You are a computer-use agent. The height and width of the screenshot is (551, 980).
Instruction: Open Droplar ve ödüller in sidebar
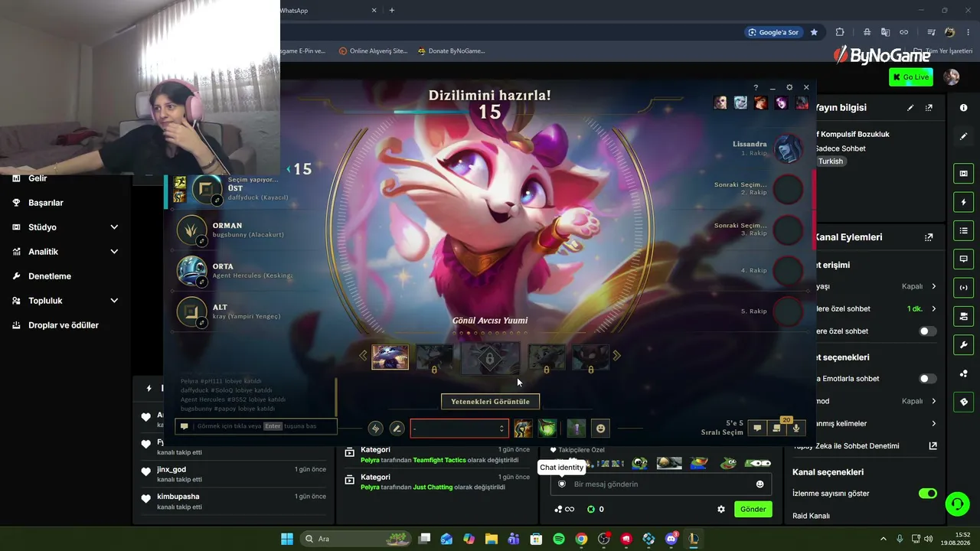pyautogui.click(x=65, y=325)
